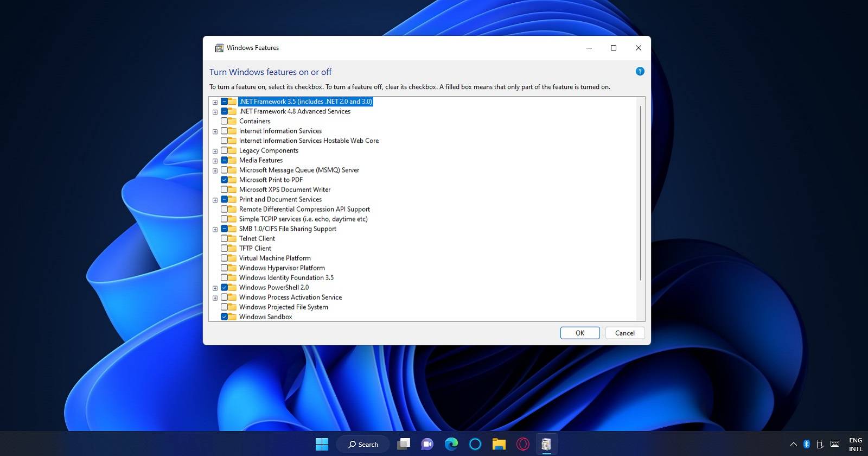The width and height of the screenshot is (868, 456).
Task: Select .NET Framework 4.8 Advanced Services row
Action: point(295,111)
